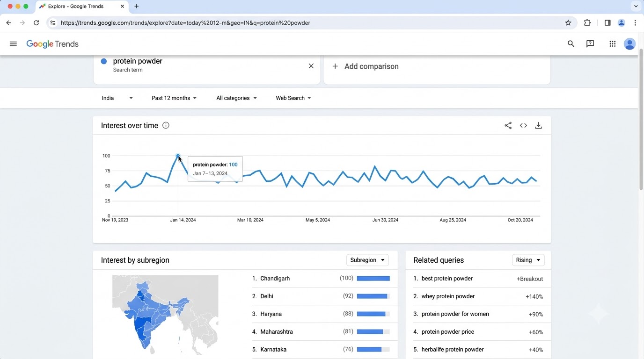Show the Interest over time help info

point(166,125)
